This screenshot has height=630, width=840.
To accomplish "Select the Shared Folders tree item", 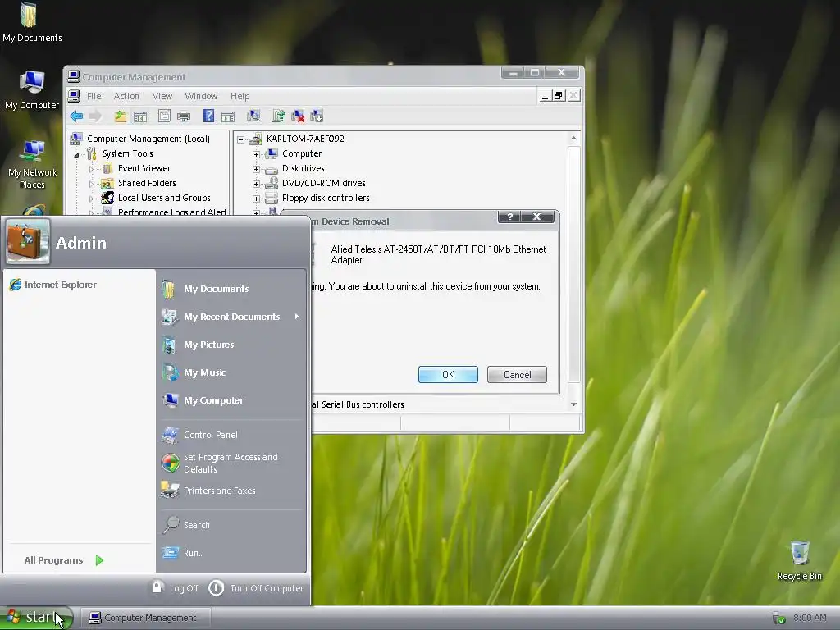I will [x=147, y=183].
